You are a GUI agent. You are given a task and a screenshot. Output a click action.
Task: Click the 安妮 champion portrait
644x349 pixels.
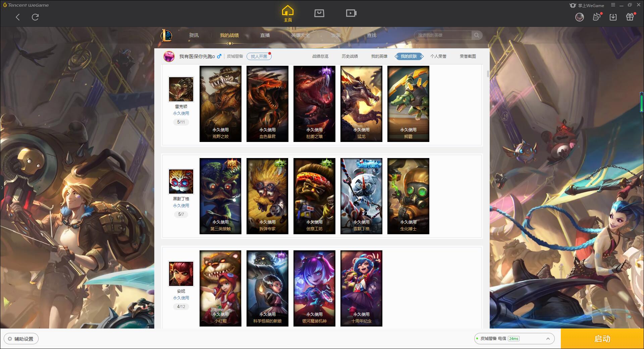point(181,274)
